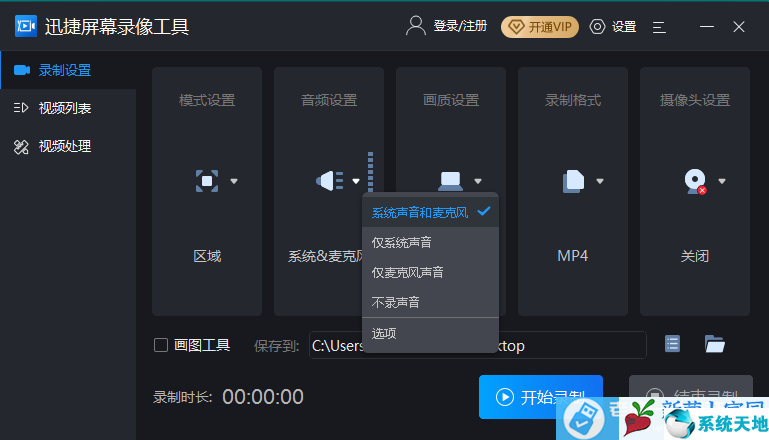Click the 视频列表 list sidebar icon
This screenshot has height=440, width=769.
(x=21, y=108)
